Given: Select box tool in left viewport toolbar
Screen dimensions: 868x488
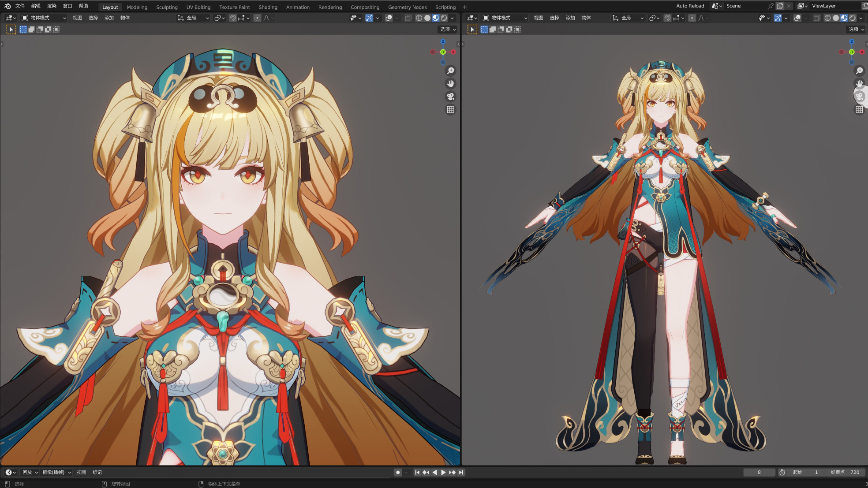Looking at the screenshot, I should tap(11, 30).
